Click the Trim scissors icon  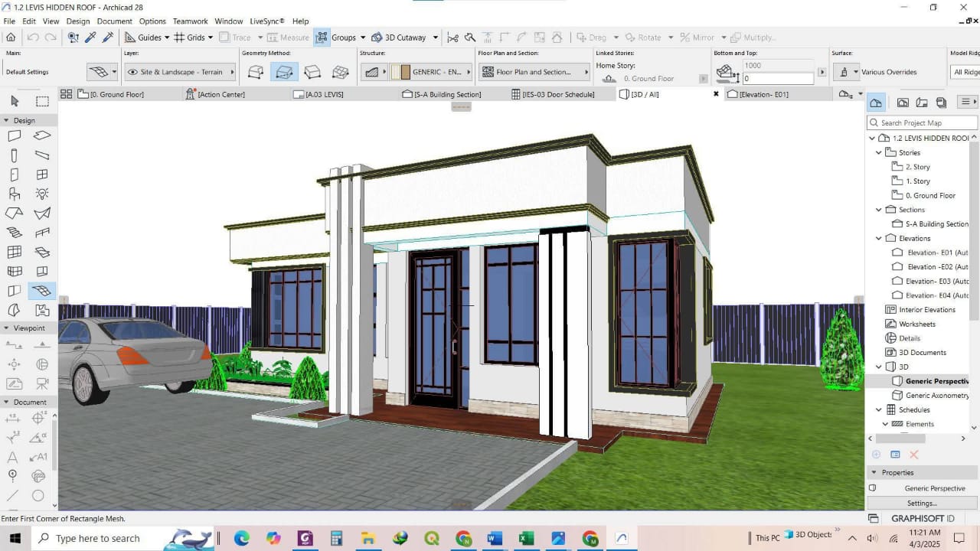[x=452, y=37]
